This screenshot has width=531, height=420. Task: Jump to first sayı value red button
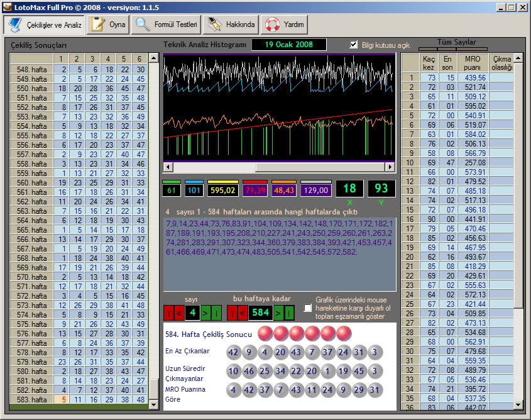tap(168, 313)
